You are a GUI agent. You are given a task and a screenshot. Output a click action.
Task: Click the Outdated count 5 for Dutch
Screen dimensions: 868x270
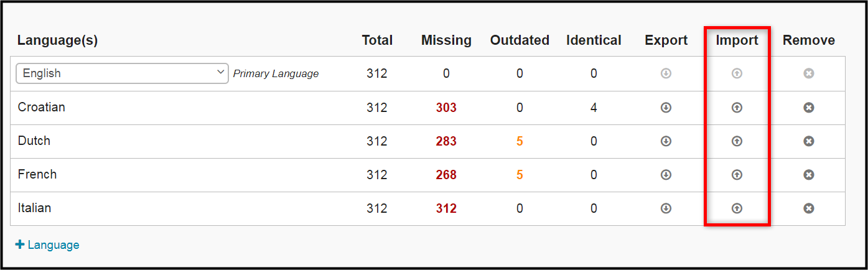(x=520, y=141)
